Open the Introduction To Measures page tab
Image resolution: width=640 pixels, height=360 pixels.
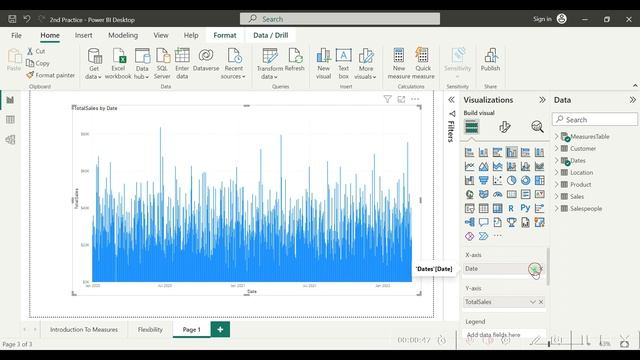[x=84, y=329]
